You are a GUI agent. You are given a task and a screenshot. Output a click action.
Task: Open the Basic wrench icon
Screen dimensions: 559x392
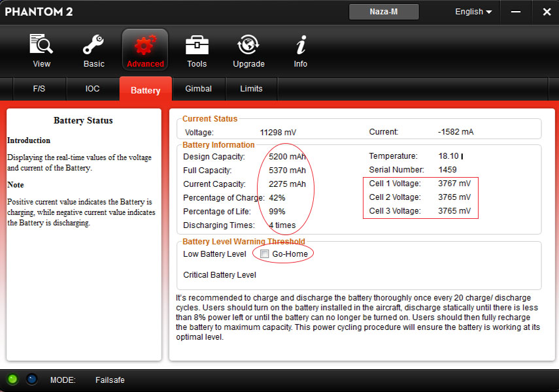(x=93, y=44)
